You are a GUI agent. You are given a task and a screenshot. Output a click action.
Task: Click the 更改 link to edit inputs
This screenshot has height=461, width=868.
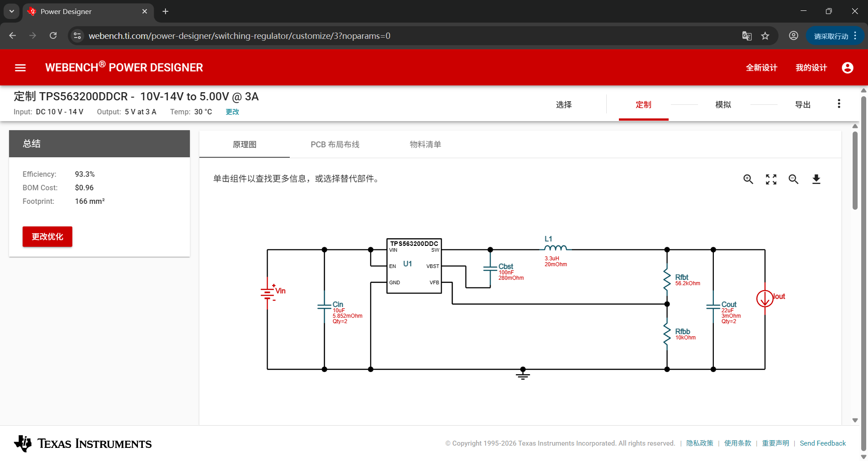click(x=232, y=112)
